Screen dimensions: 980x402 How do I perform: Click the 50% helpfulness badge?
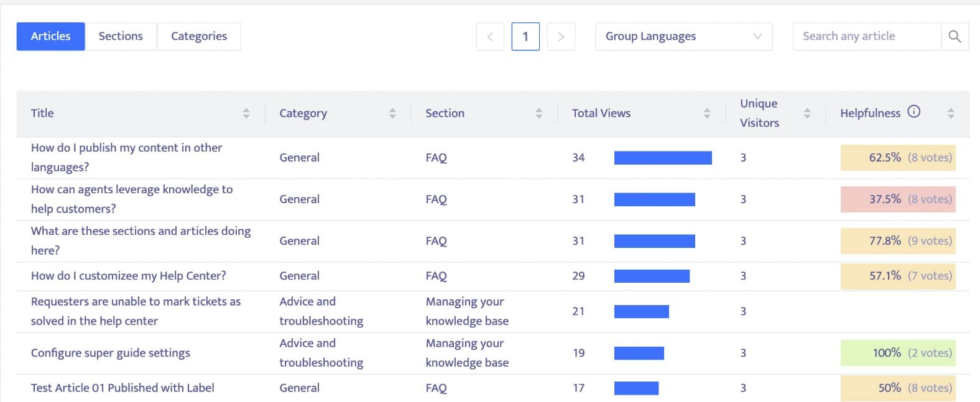pos(898,388)
